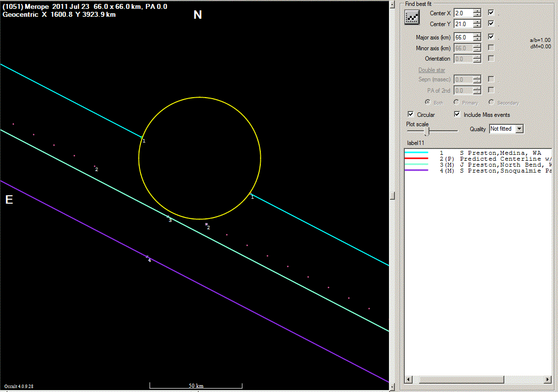
Task: Toggle the Orientation fit checkbox
Action: point(491,58)
